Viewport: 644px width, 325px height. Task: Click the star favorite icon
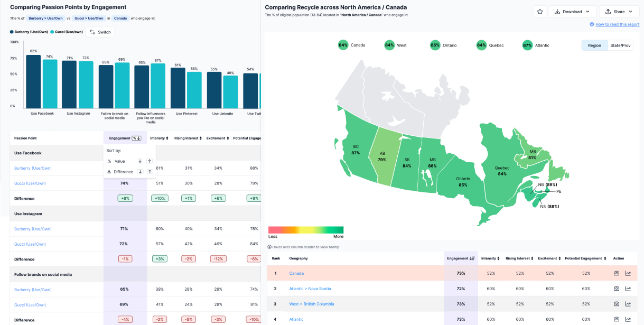coord(539,12)
